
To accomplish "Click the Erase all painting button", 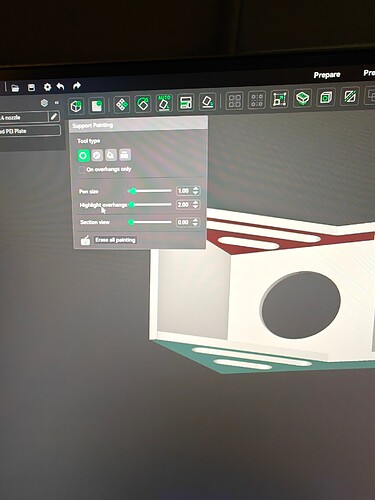I will click(115, 240).
